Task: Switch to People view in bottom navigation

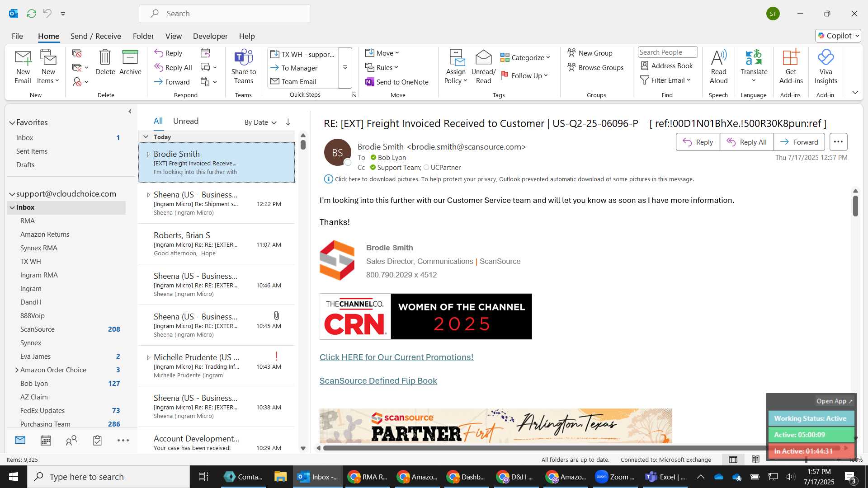Action: pos(71,440)
